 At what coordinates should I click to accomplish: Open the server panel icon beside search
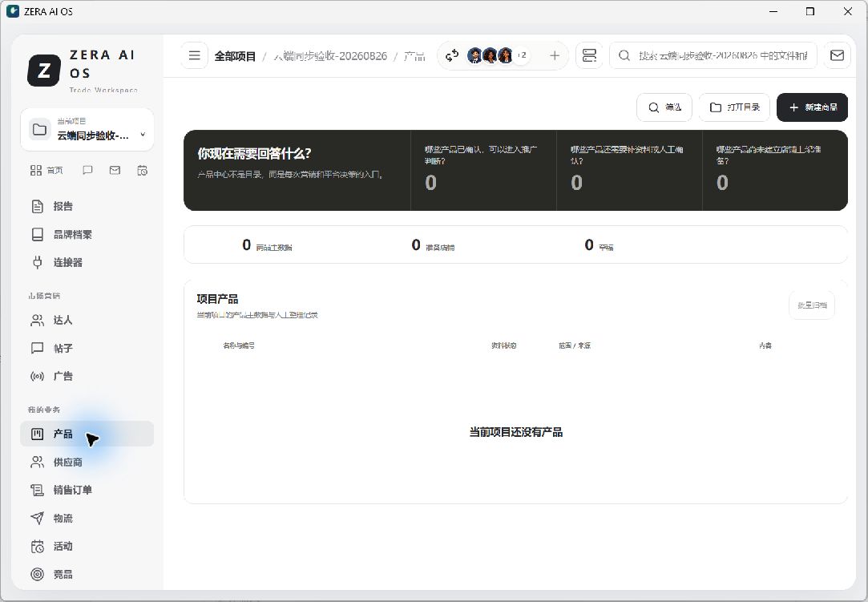[x=589, y=55]
